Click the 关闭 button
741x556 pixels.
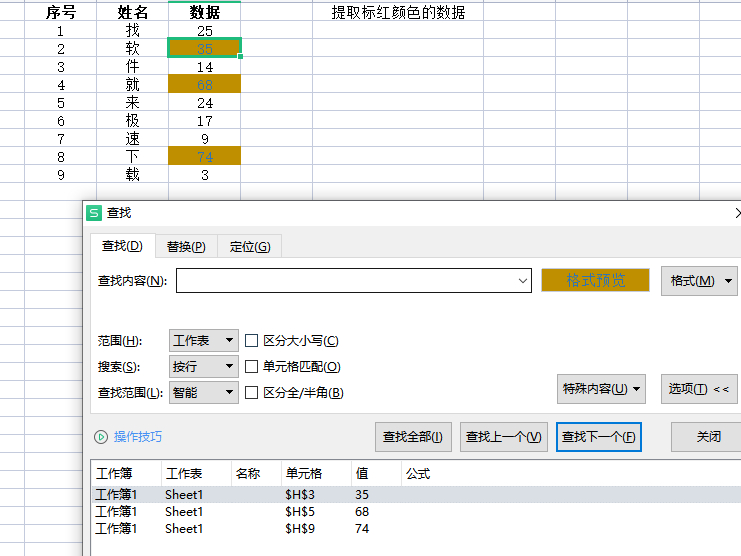coord(707,437)
